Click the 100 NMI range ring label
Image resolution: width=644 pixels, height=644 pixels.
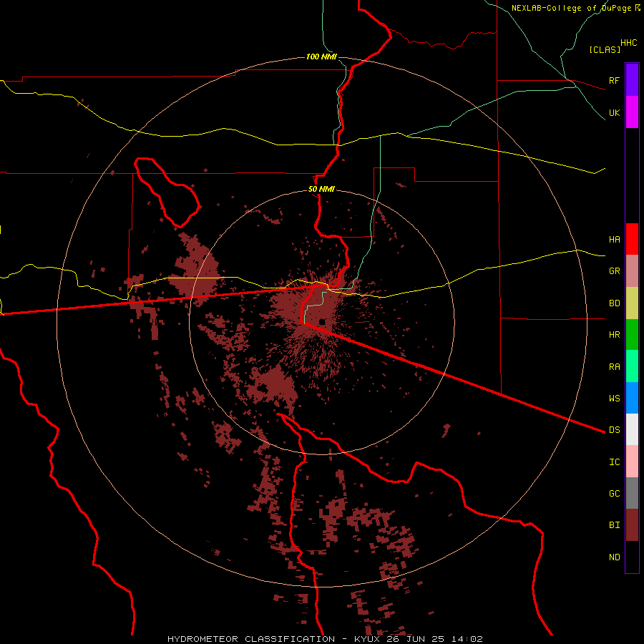[321, 57]
